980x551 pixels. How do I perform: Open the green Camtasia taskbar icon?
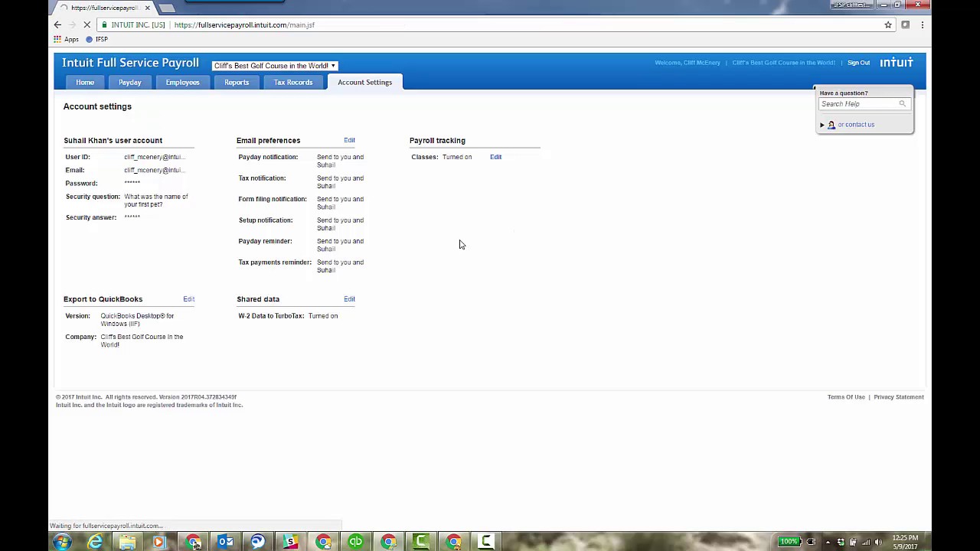pos(421,542)
